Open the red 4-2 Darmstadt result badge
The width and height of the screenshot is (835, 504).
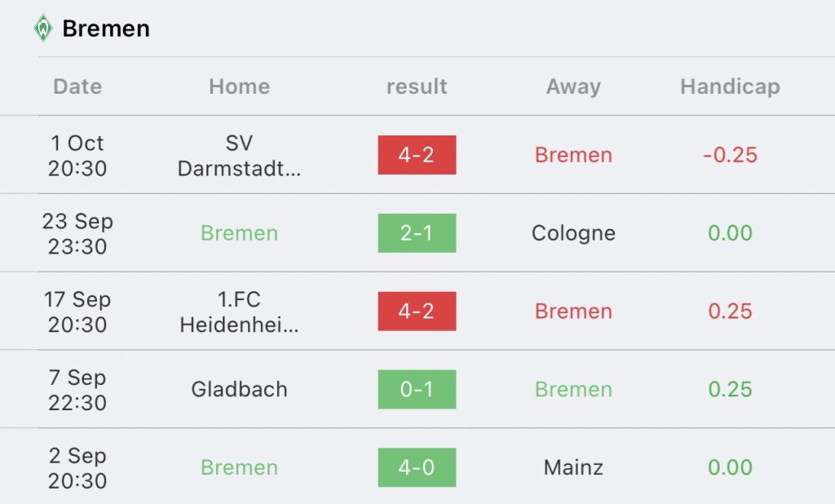click(x=417, y=154)
